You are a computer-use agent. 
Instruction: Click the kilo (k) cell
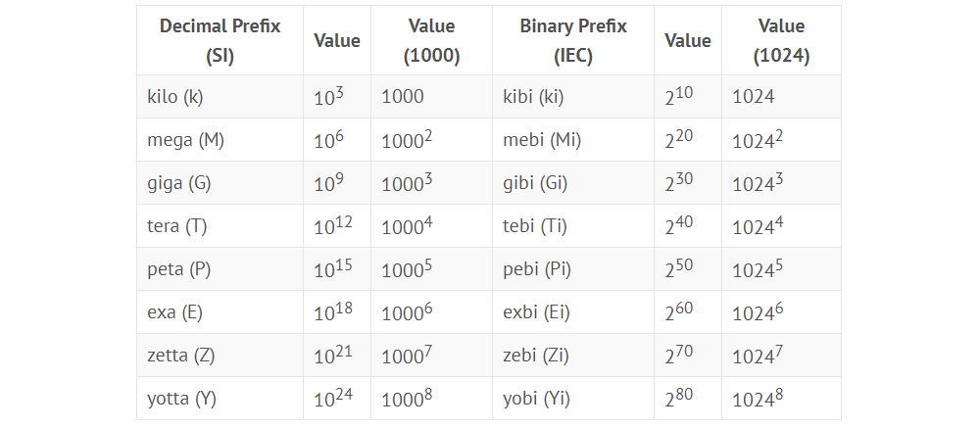(220, 97)
